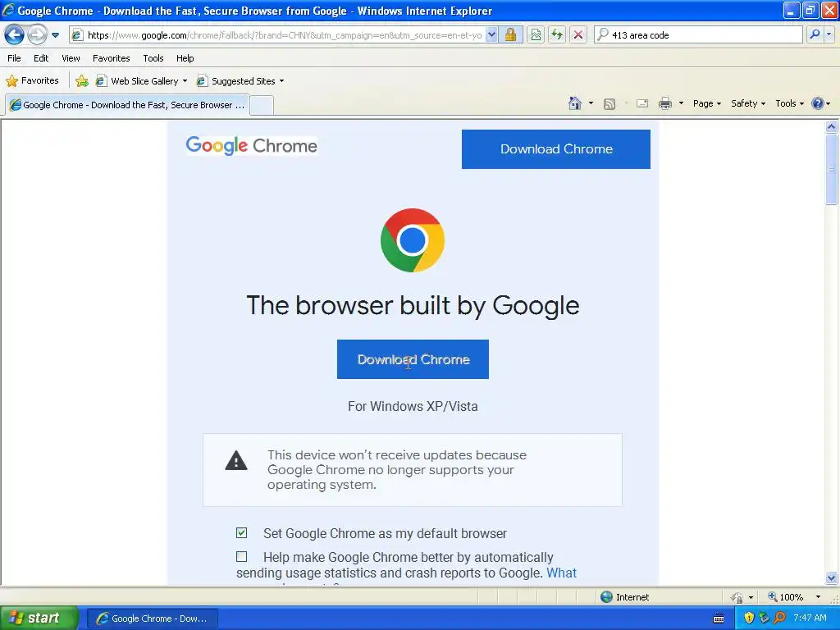The height and width of the screenshot is (630, 840).
Task: Open Suggested Sites favorite
Action: 235,81
